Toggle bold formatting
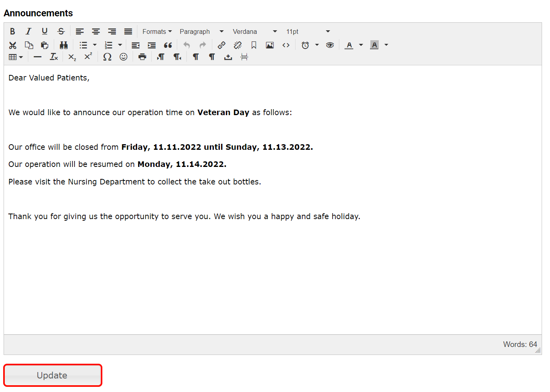Screen dimensions: 550x392 pyautogui.click(x=12, y=31)
